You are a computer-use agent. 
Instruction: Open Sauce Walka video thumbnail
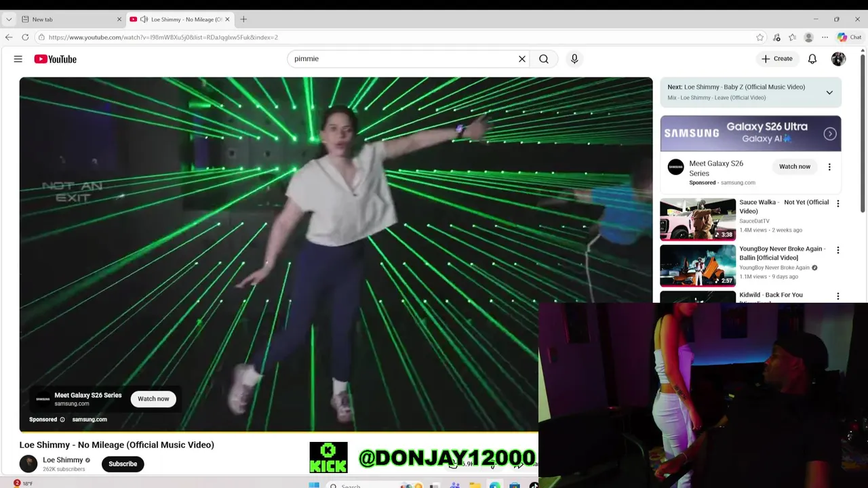[698, 220]
